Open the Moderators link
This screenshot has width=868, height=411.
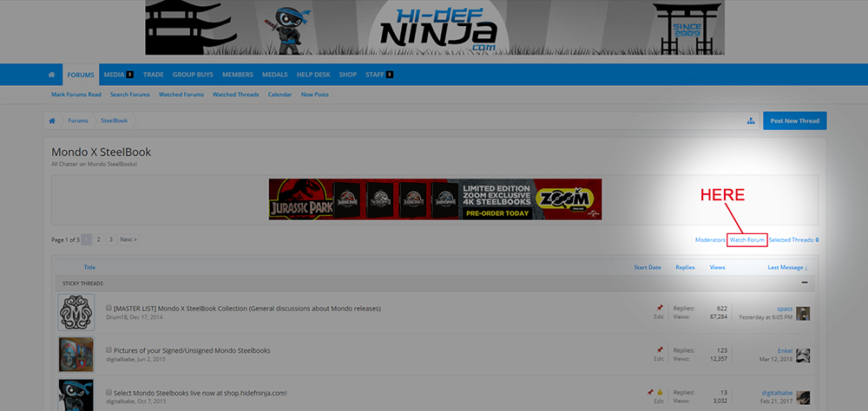(710, 240)
